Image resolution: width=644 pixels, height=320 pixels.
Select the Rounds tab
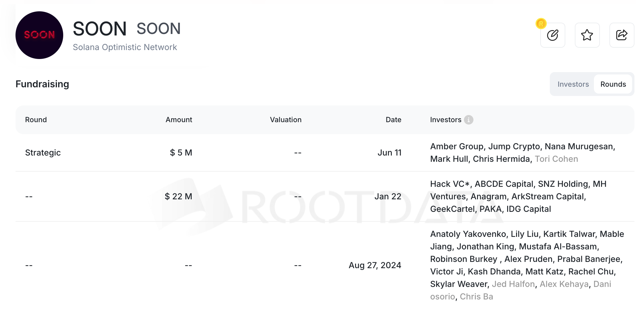(613, 84)
